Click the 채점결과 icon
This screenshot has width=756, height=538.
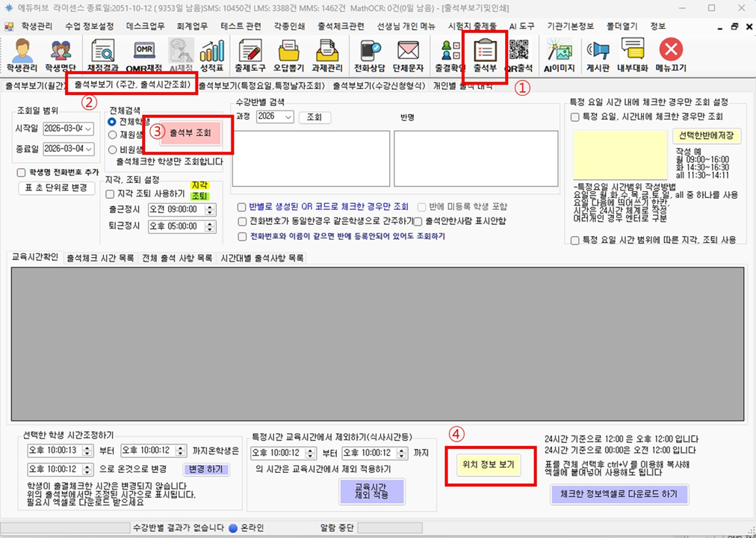click(103, 54)
